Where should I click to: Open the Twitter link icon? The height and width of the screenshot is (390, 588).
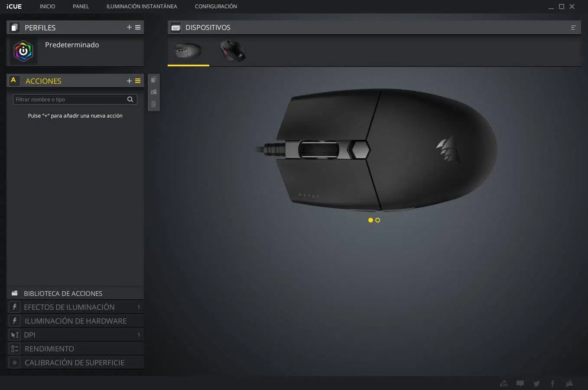[536, 383]
